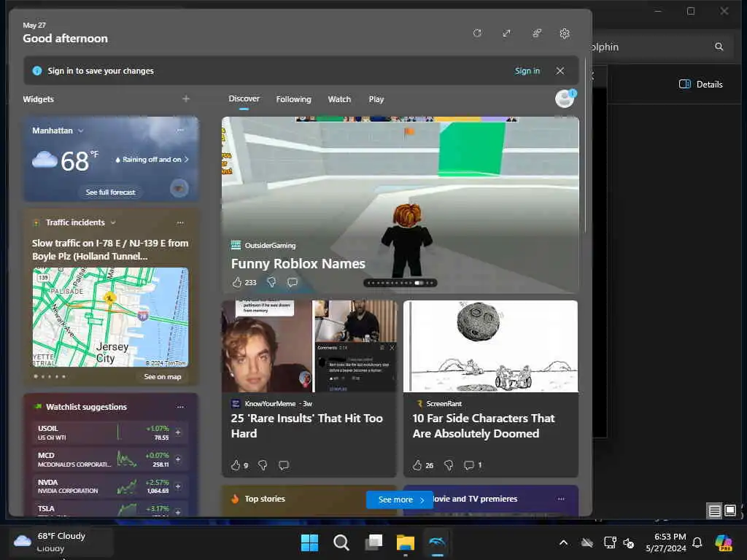Open the Windows Start menu
Viewport: 747px width, 560px height.
point(309,542)
